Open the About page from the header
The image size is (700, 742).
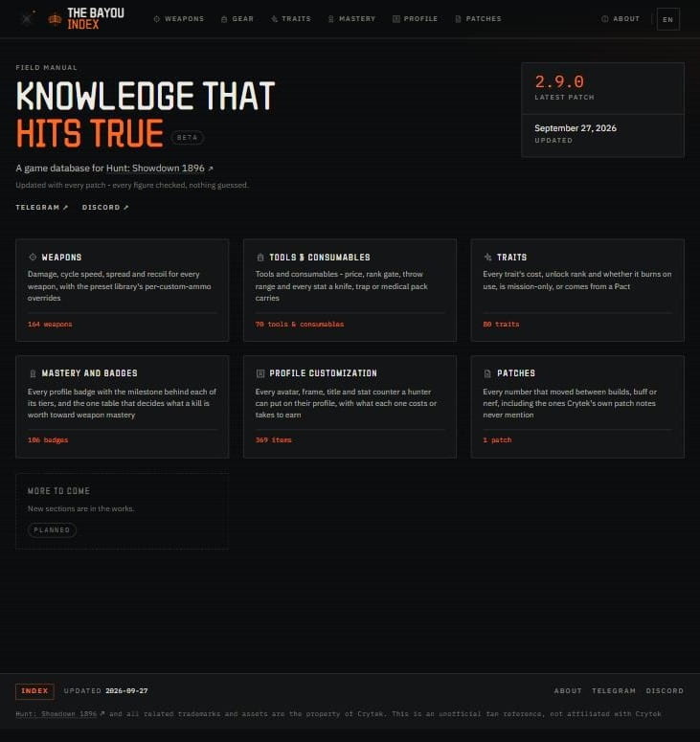coord(621,19)
